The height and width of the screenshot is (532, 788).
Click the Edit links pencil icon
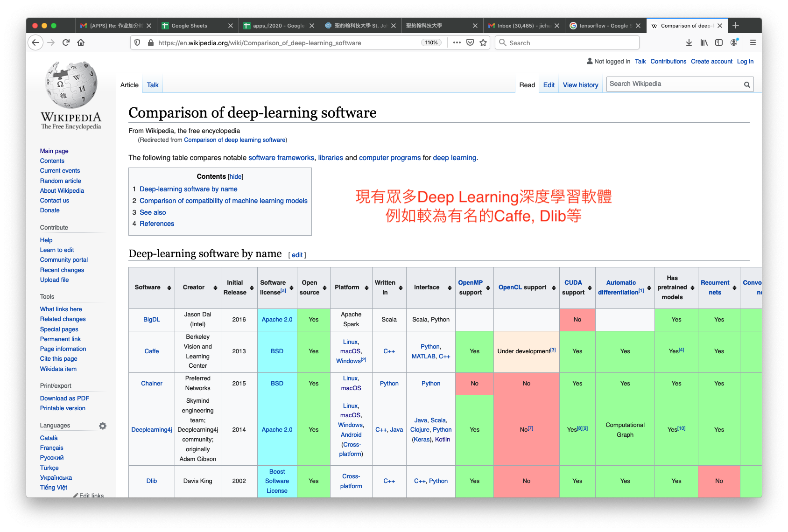tap(76, 496)
